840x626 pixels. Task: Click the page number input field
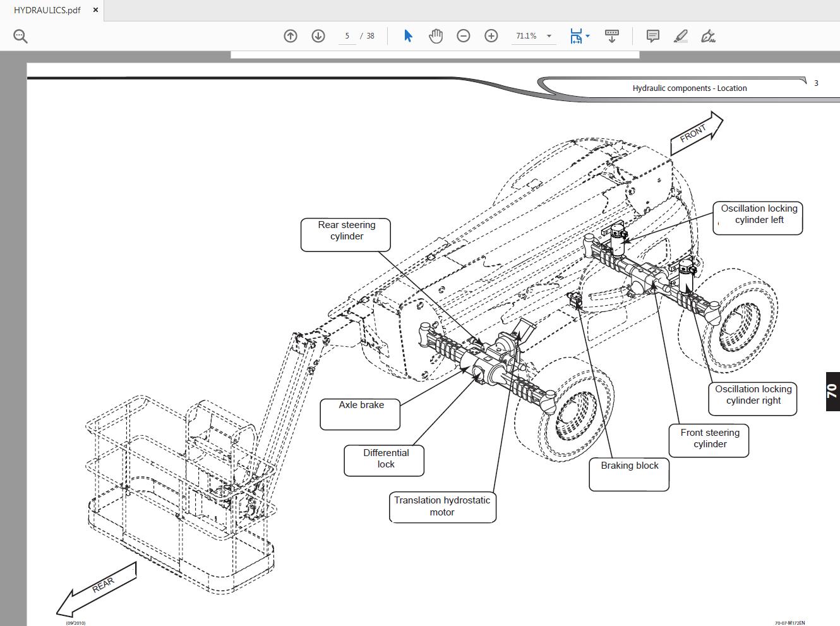click(x=347, y=36)
